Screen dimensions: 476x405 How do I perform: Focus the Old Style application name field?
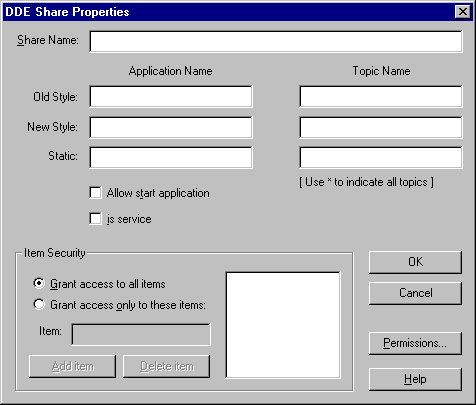click(171, 97)
